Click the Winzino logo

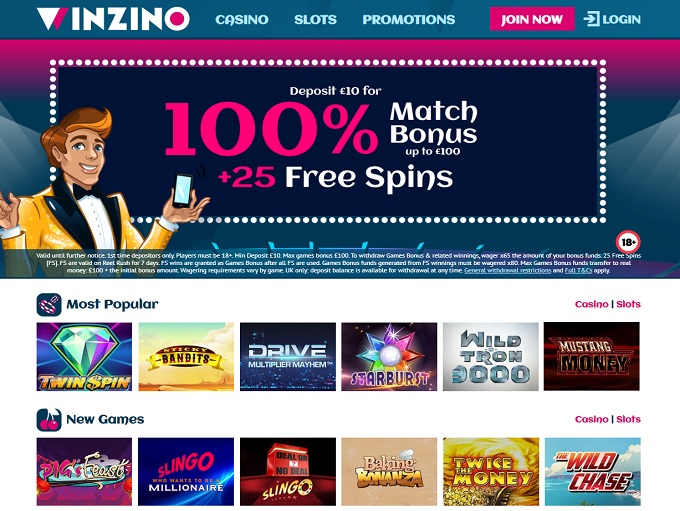click(x=113, y=19)
